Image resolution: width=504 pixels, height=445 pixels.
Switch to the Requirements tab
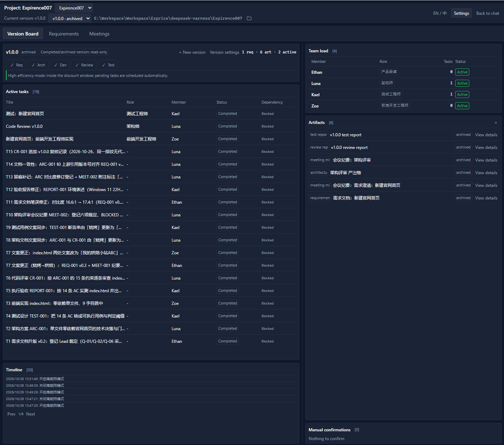64,34
